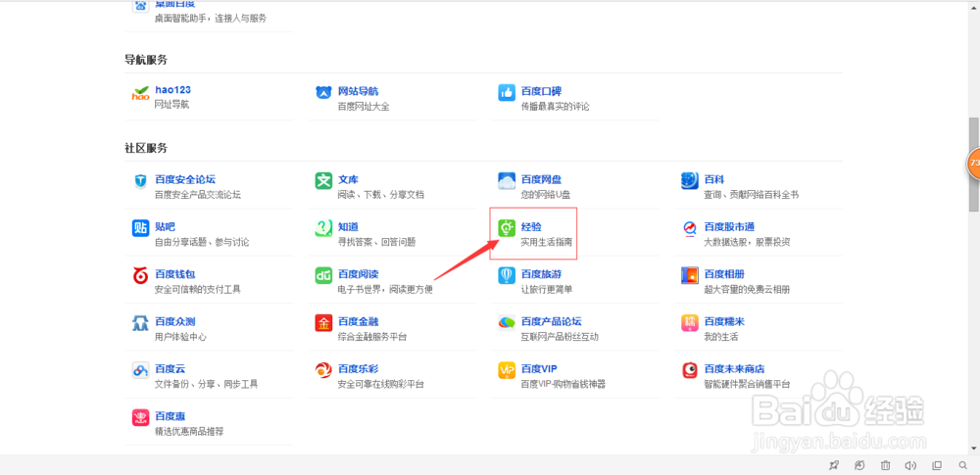The image size is (980, 475).
Task: Click the trash bin icon in status bar
Action: pos(885,465)
